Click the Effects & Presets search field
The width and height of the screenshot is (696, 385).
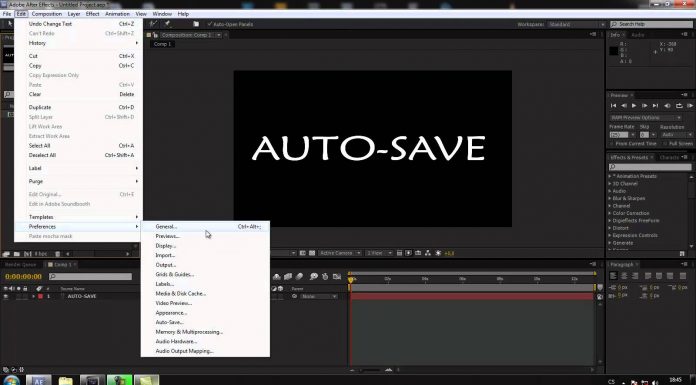pyautogui.click(x=650, y=167)
